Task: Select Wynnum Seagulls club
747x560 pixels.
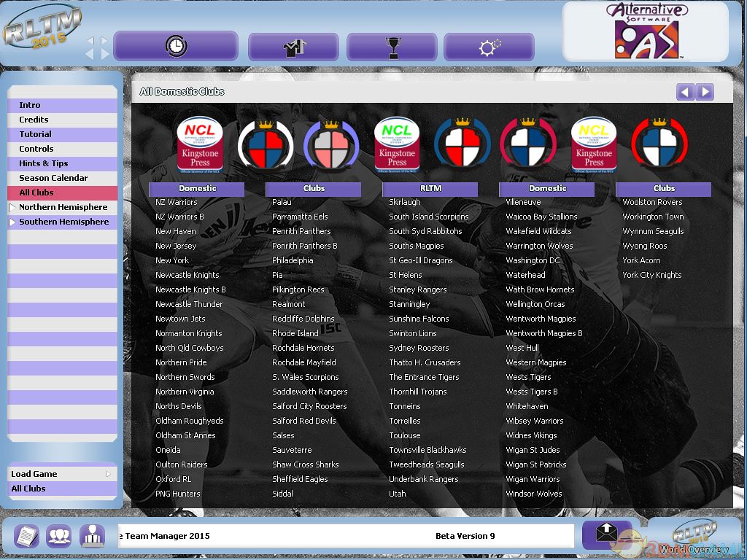Action: pyautogui.click(x=653, y=231)
